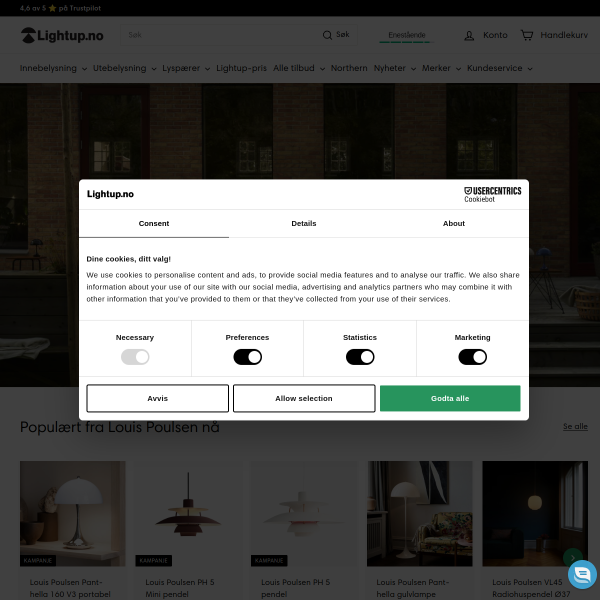600x600 pixels.
Task: Click the next arrow on product carousel
Action: (x=572, y=558)
